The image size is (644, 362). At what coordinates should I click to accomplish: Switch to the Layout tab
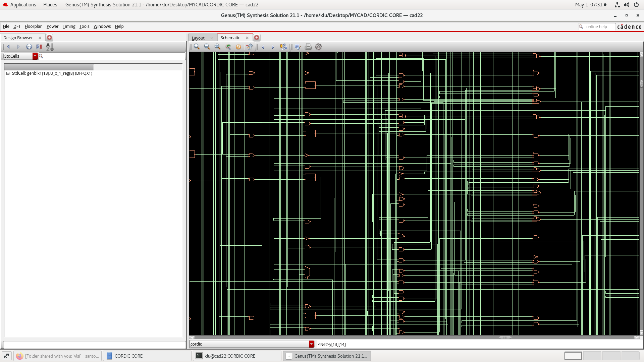point(198,38)
